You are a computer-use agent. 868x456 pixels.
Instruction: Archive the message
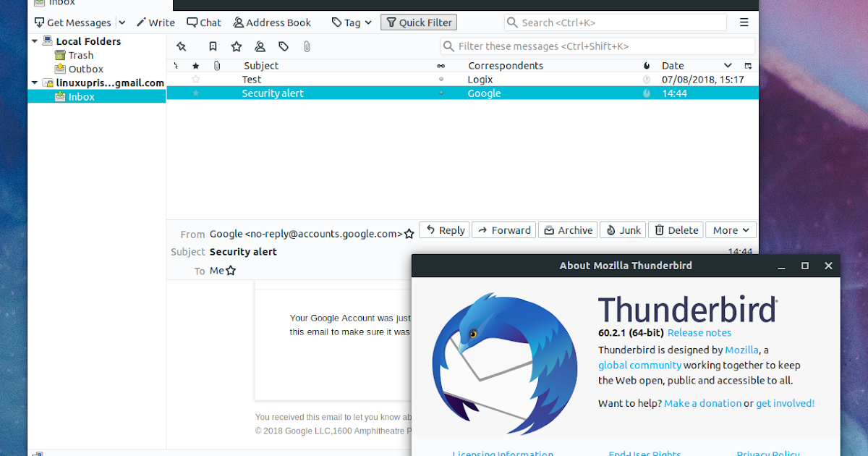pyautogui.click(x=568, y=230)
